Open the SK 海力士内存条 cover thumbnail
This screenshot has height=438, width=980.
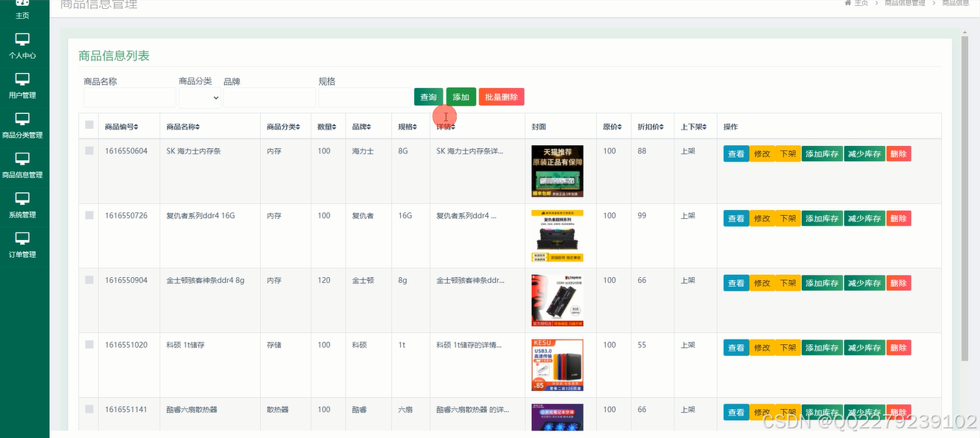tap(557, 171)
